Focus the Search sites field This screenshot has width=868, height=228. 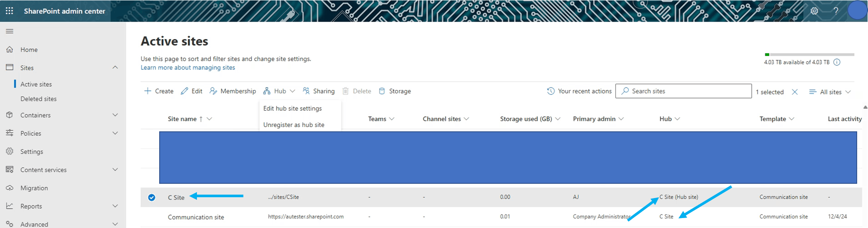coord(683,91)
